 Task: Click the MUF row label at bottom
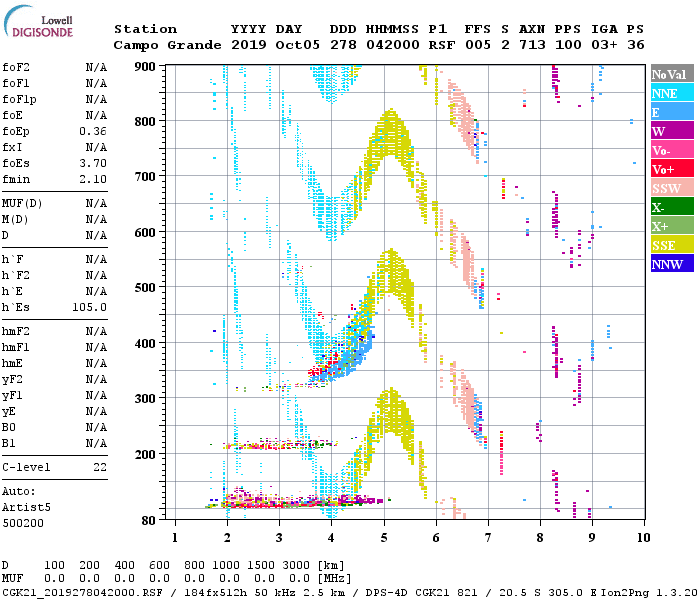(x=12, y=579)
